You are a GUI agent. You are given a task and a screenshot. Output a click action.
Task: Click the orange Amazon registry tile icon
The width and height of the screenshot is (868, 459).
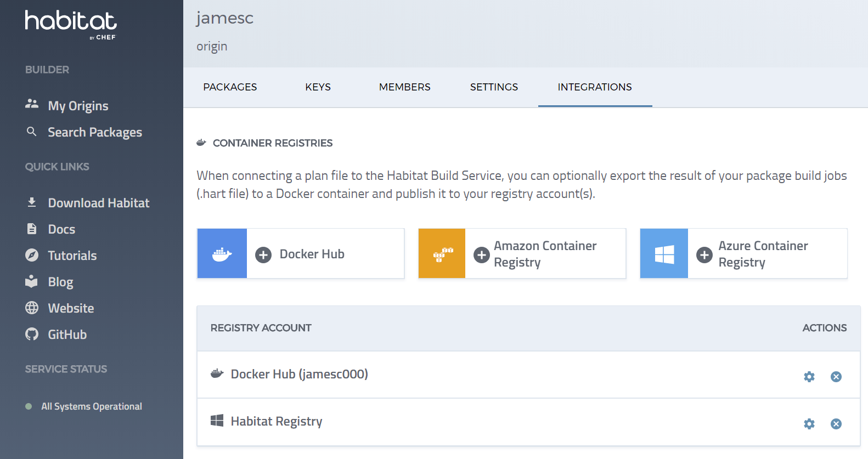pos(442,254)
